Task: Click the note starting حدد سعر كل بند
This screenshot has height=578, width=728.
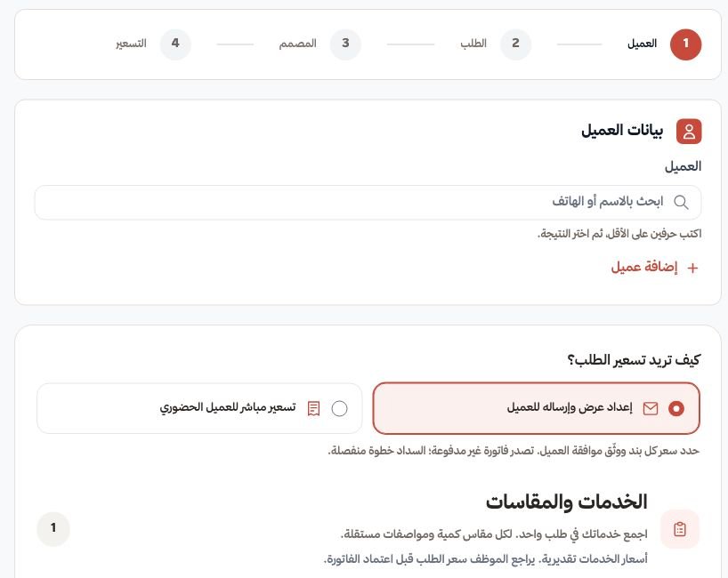Action: click(x=514, y=451)
